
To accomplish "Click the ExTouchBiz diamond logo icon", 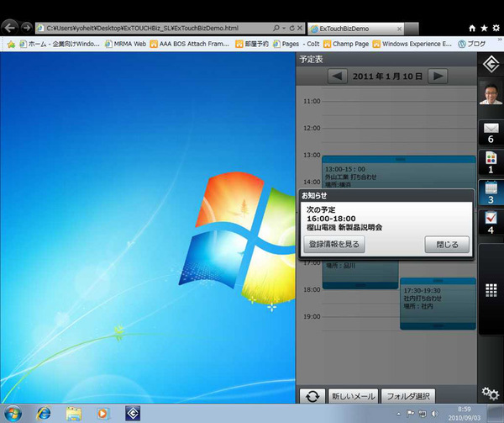I will pos(491,66).
